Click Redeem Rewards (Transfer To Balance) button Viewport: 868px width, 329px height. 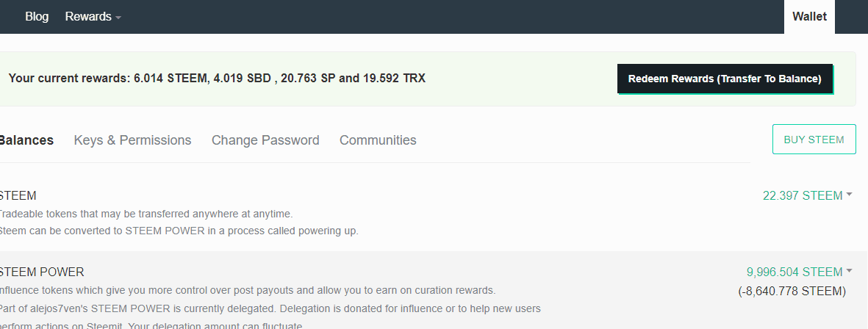(725, 79)
